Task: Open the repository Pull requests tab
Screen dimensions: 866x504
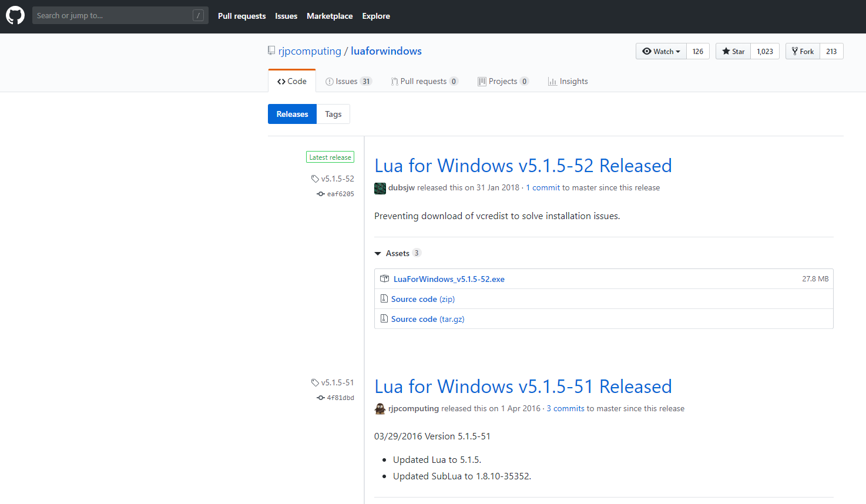Action: point(424,81)
